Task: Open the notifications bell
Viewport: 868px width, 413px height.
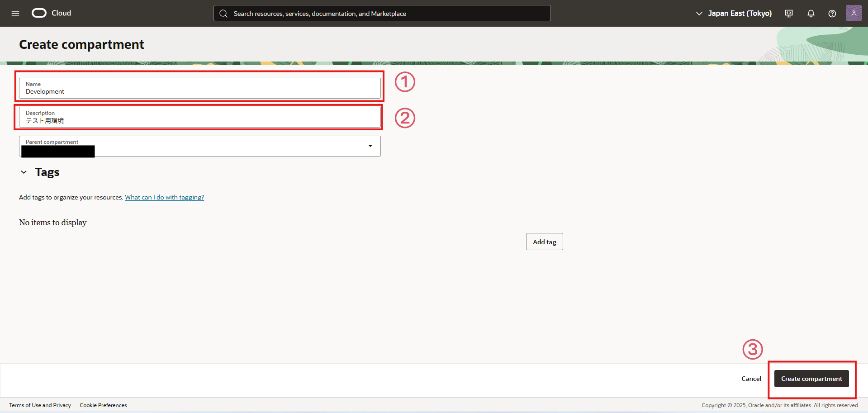Action: click(811, 14)
